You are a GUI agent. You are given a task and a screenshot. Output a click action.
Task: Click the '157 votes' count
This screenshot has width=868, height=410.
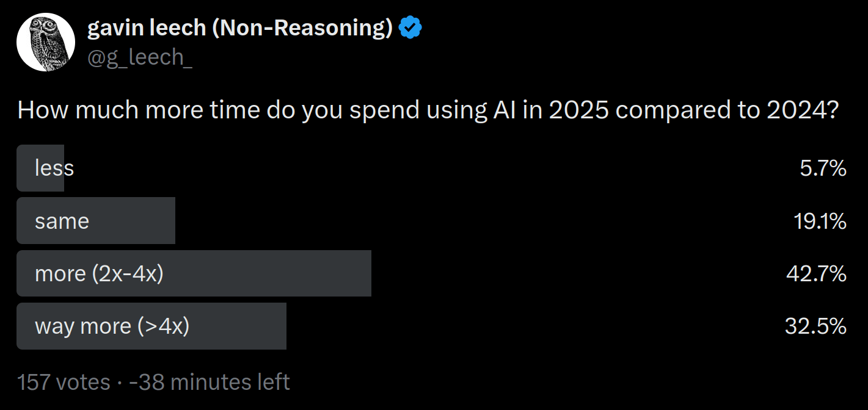click(64, 382)
